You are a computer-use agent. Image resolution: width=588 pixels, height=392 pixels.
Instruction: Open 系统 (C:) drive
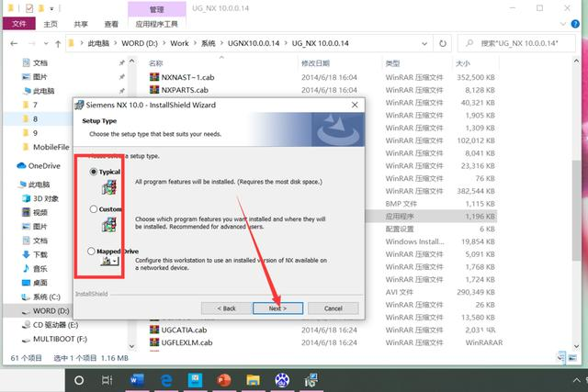(x=40, y=297)
